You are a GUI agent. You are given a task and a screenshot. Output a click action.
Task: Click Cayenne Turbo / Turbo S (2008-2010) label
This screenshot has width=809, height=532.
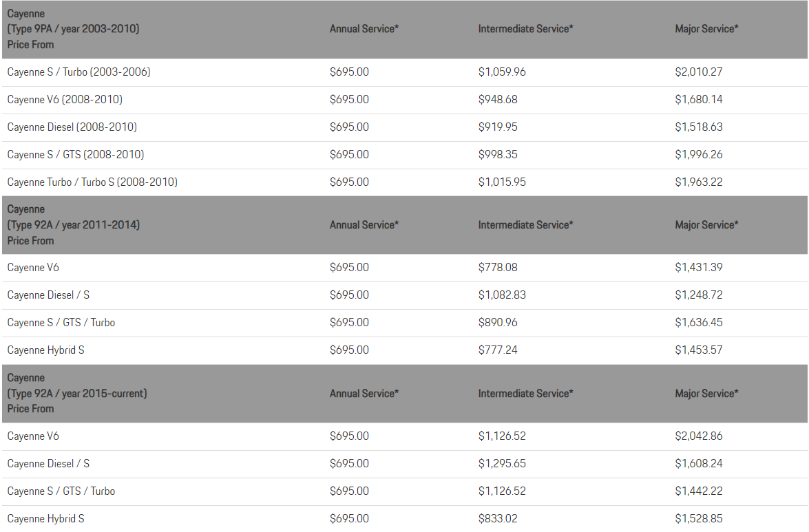92,182
